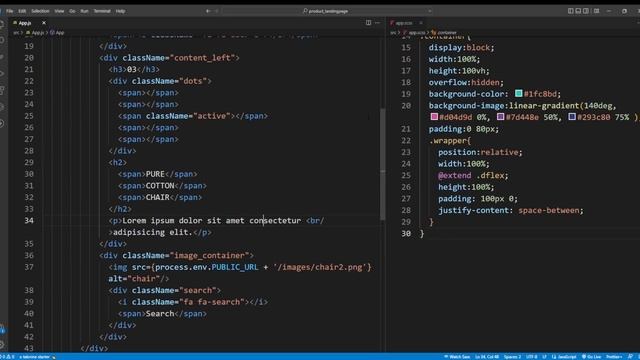Open the Terminal menu

(102, 11)
